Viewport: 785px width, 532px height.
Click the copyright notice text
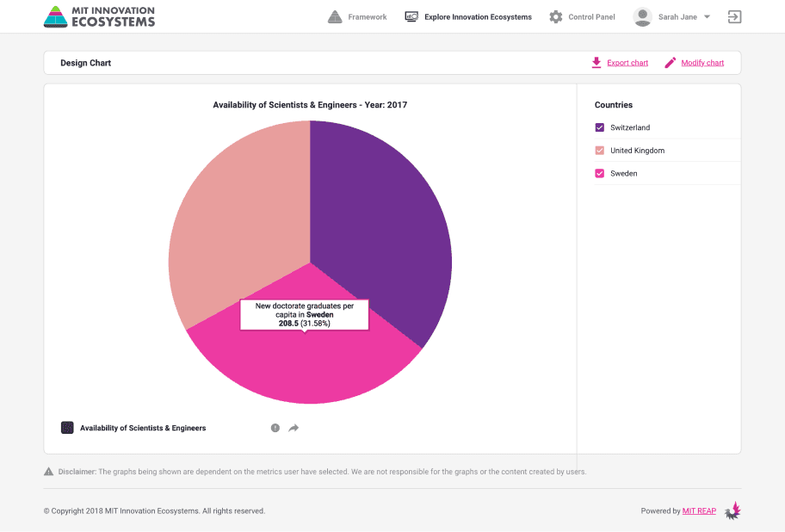click(154, 511)
